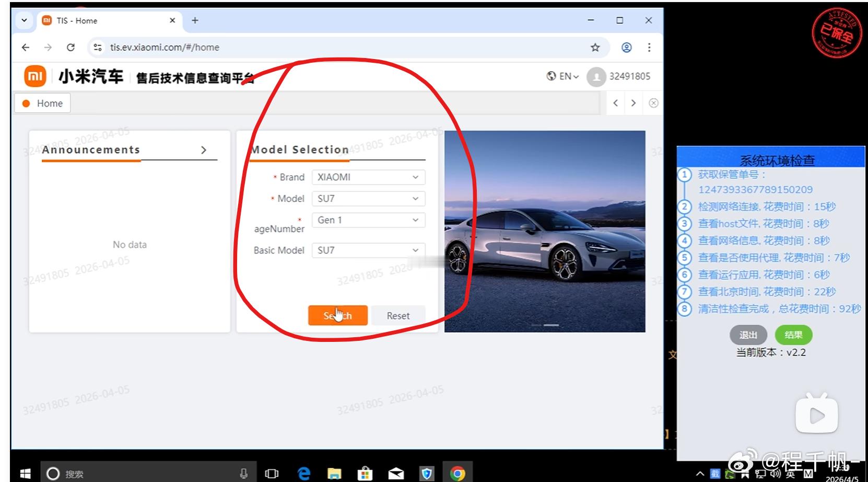Switch to Chrome on the taskbar
The height and width of the screenshot is (482, 868).
[x=458, y=474]
